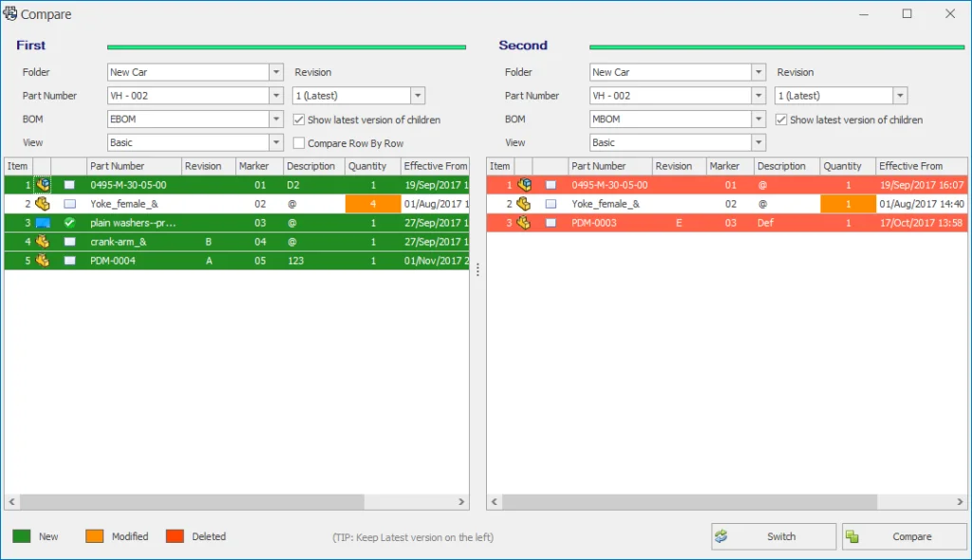Screen dimensions: 972x560
Task: Click the part icon beside Yoke_female_& in First grid
Action: 43,204
